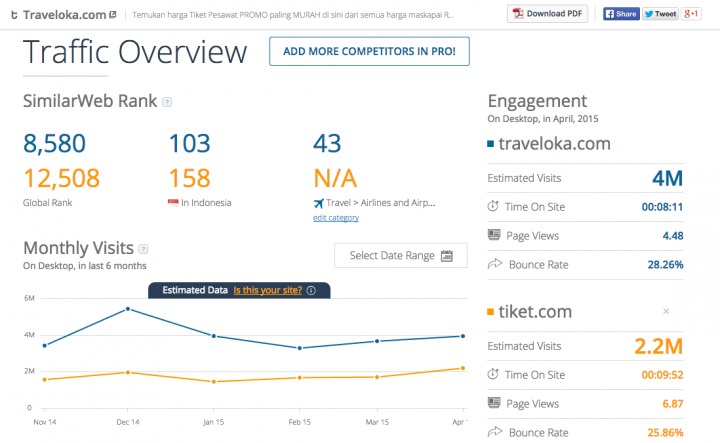Screen dimensions: 720x443
Task: Click the 00:09:52 time on site value
Action: click(662, 375)
